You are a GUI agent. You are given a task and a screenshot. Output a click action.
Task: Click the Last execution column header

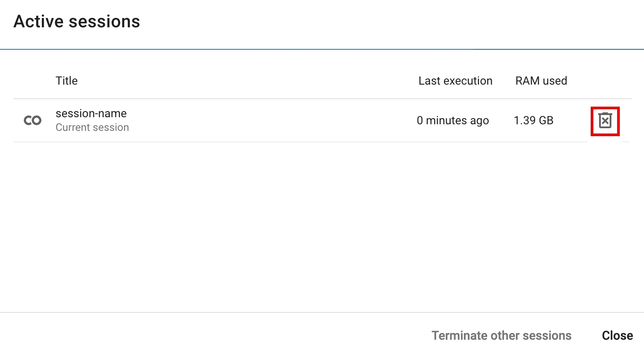[455, 81]
